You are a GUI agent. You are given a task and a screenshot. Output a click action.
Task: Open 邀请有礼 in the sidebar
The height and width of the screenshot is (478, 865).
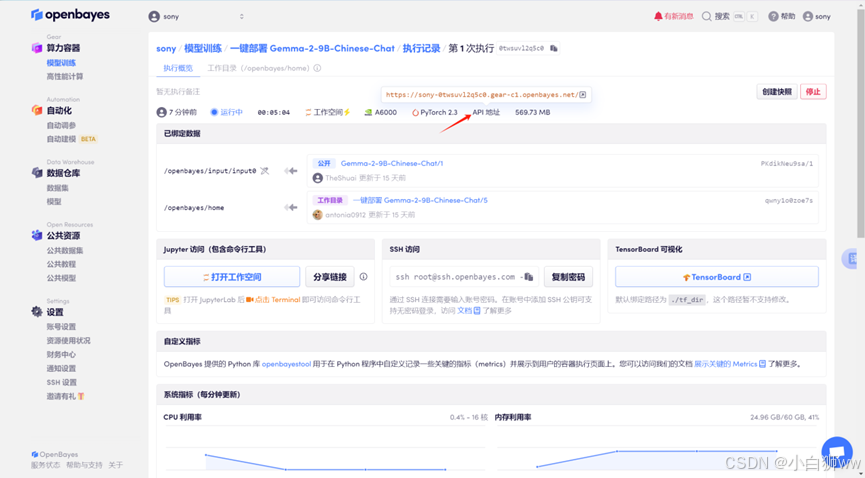tap(65, 396)
